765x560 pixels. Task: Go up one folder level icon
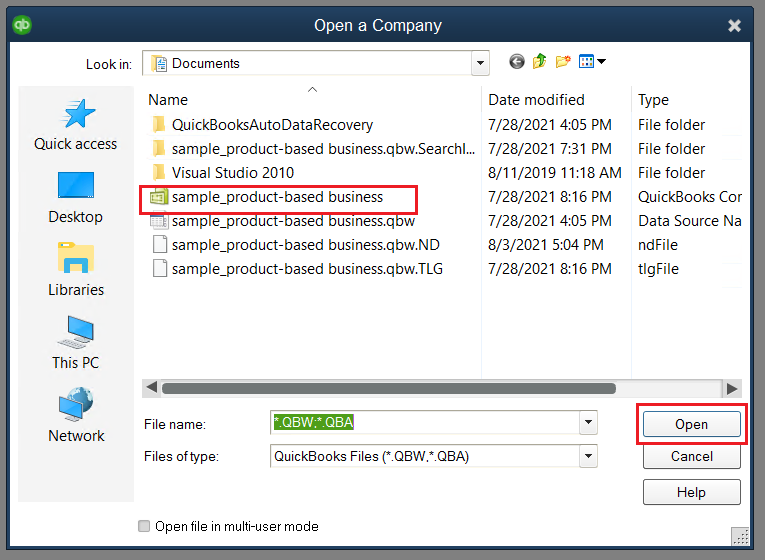tap(540, 62)
